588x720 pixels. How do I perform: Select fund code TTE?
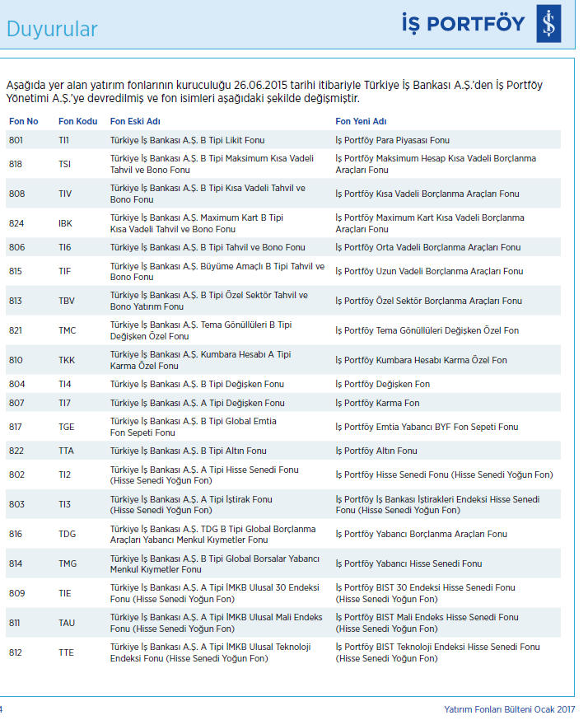click(66, 652)
